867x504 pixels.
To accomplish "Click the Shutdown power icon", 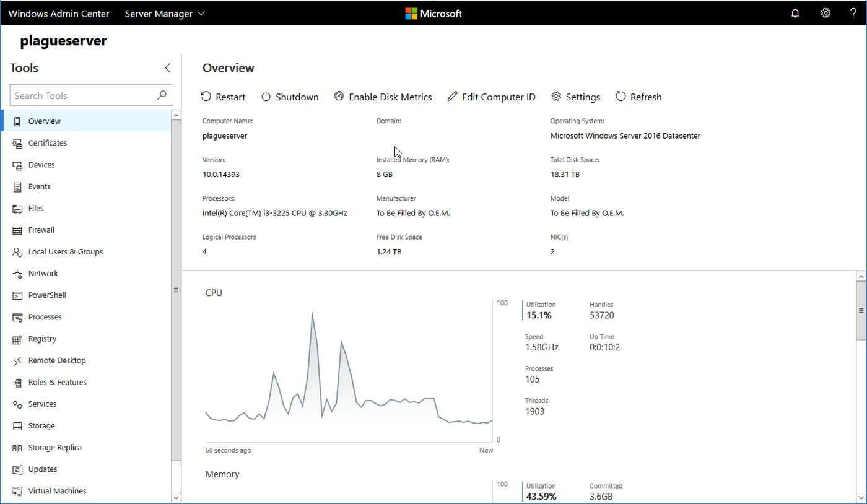I will point(266,97).
